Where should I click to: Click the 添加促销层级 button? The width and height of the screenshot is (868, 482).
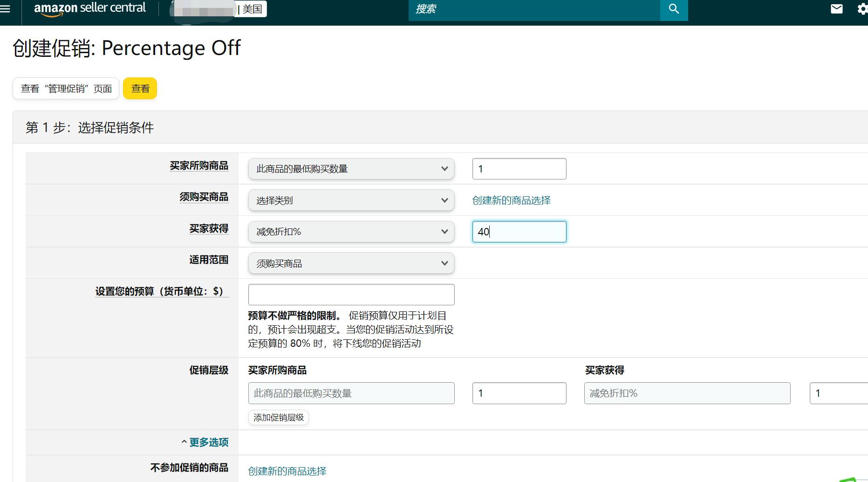click(278, 417)
